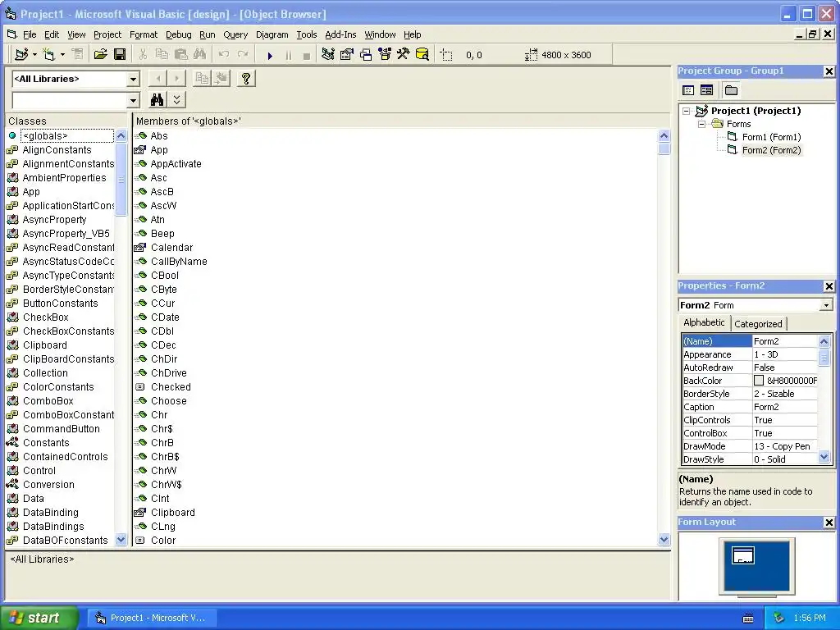This screenshot has width=840, height=630.
Task: Click the View Definition icon in Object Browser
Action: tap(221, 79)
